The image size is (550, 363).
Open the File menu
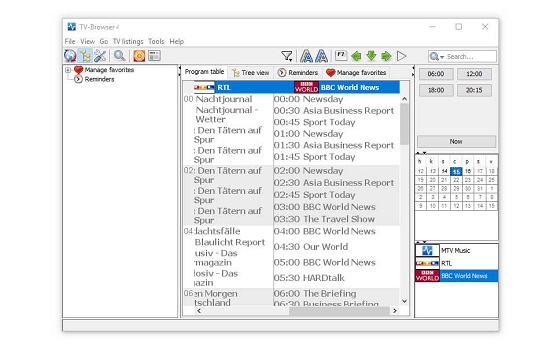tap(70, 41)
